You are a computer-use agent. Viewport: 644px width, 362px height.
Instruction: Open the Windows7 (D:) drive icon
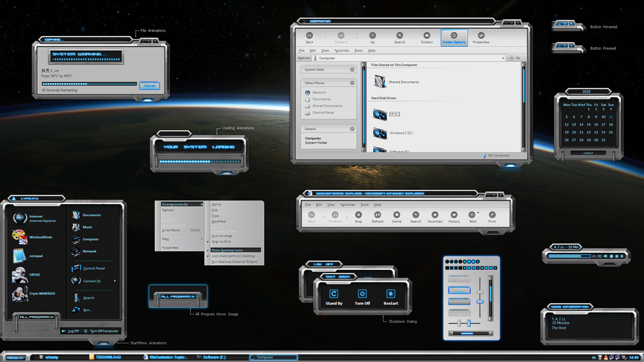tap(380, 133)
